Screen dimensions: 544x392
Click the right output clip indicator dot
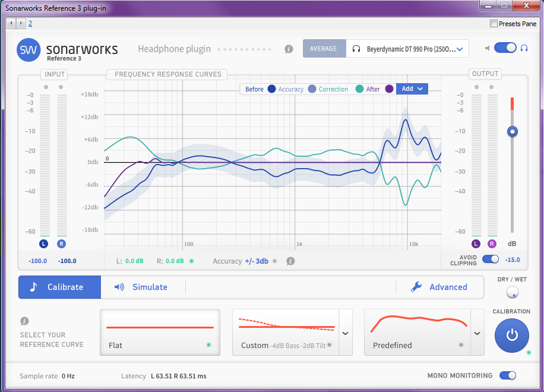coord(491,87)
